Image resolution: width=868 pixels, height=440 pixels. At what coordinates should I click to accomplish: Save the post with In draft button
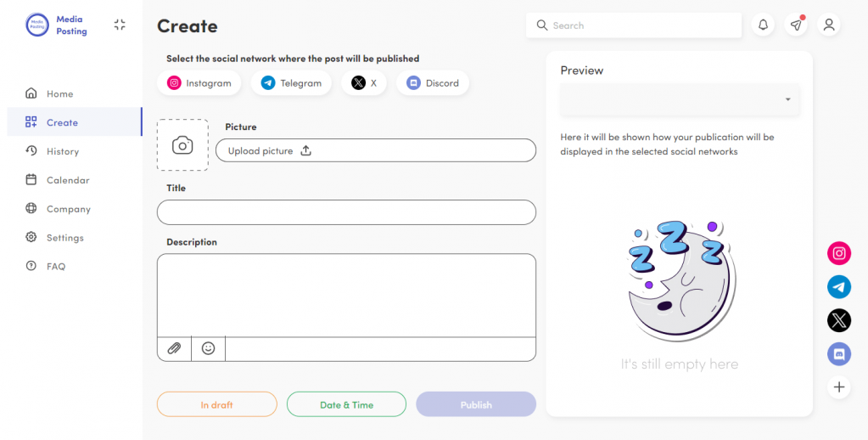216,404
